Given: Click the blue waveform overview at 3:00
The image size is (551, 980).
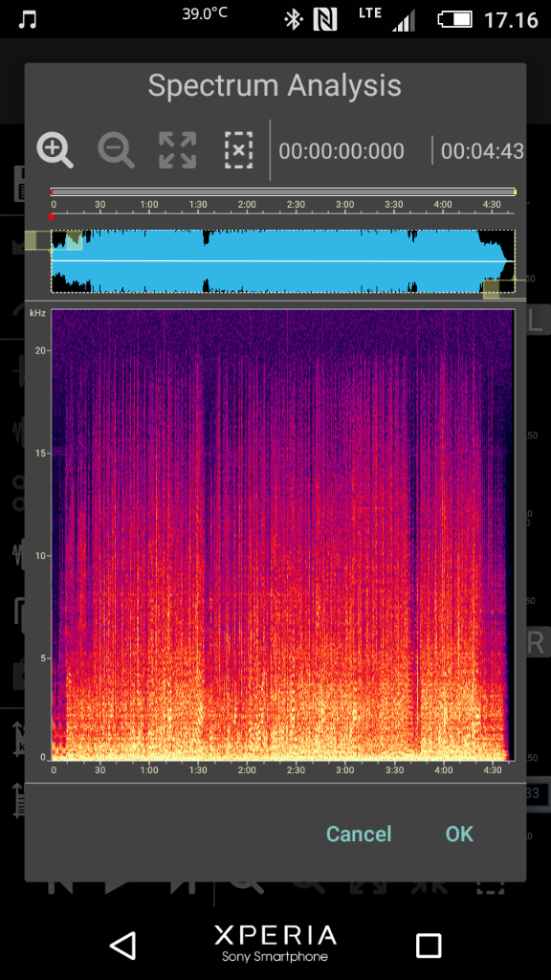Looking at the screenshot, I should (344, 260).
